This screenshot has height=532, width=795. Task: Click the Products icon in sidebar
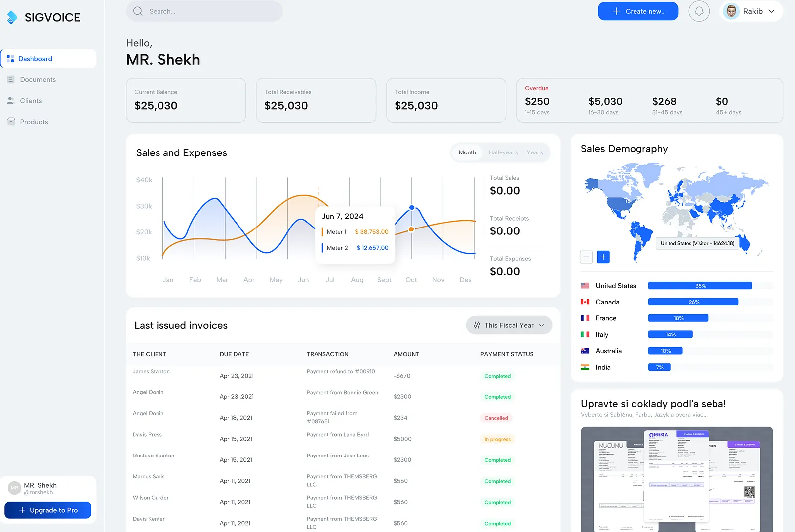coord(11,121)
